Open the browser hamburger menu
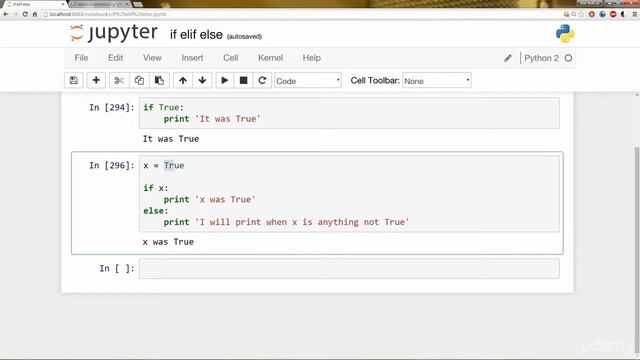640x360 pixels. tap(635, 14)
